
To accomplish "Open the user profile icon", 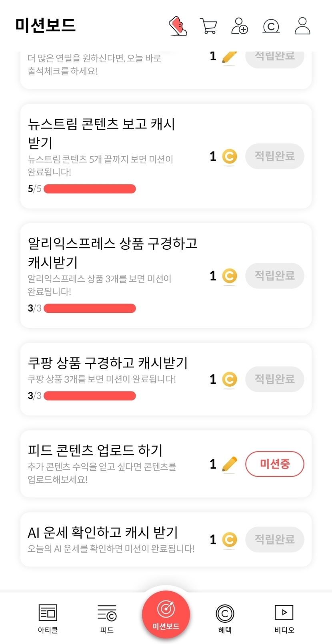I will (302, 26).
